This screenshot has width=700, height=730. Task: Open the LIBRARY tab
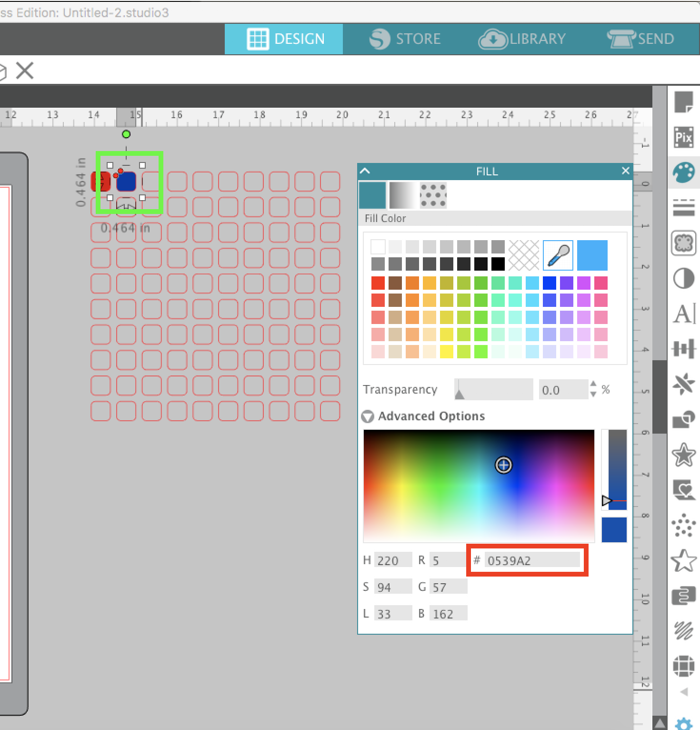tap(522, 39)
